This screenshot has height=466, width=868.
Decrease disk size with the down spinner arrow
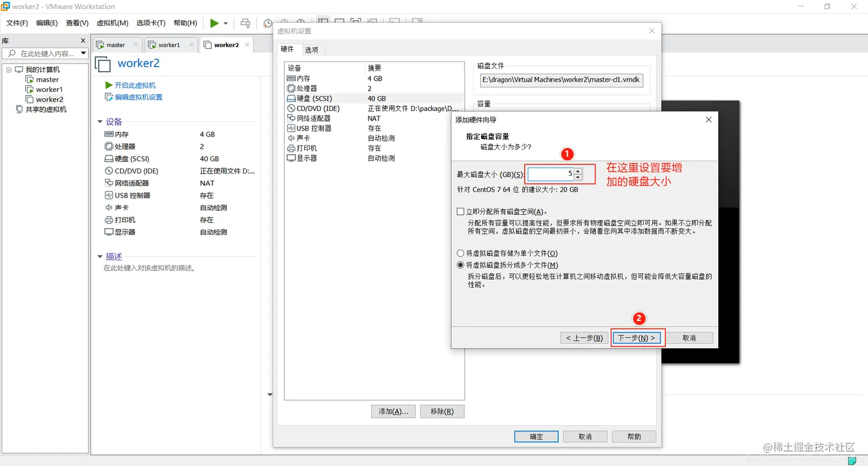(x=578, y=177)
